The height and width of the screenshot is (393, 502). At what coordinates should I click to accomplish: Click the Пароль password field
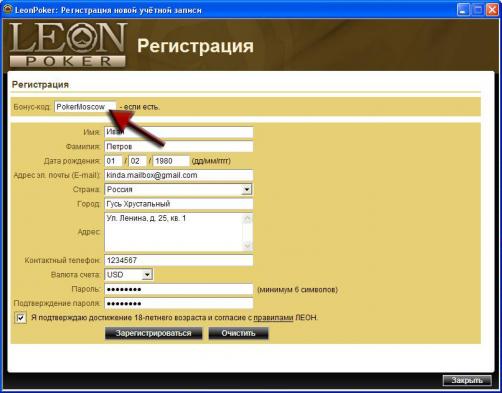pyautogui.click(x=179, y=289)
